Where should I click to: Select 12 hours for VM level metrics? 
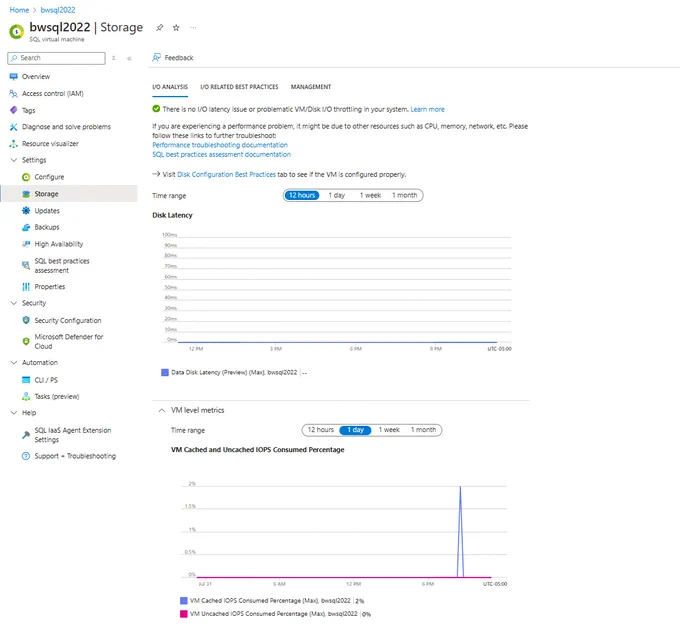click(320, 430)
